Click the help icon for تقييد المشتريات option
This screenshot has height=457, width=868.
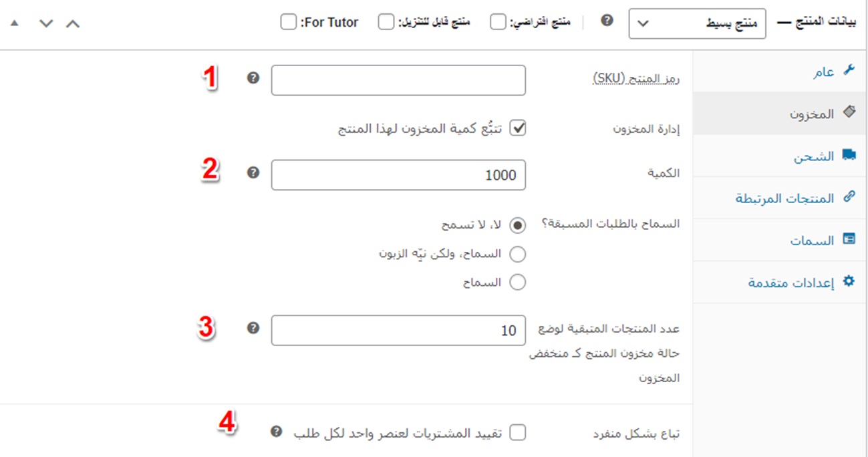(x=275, y=432)
